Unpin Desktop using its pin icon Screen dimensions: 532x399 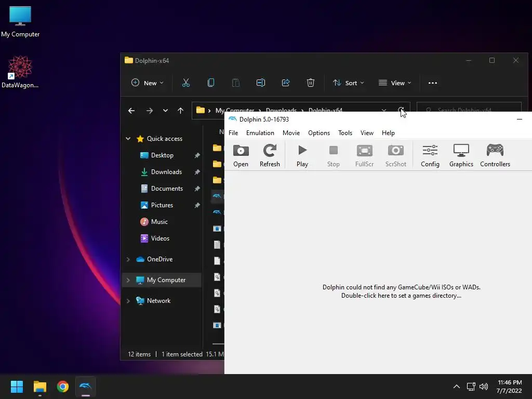pos(197,155)
